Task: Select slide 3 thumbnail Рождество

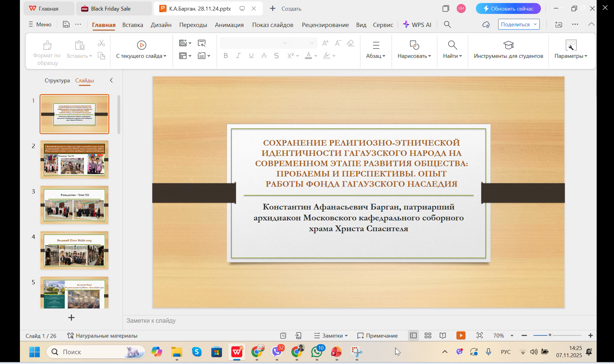Action: coord(74,205)
